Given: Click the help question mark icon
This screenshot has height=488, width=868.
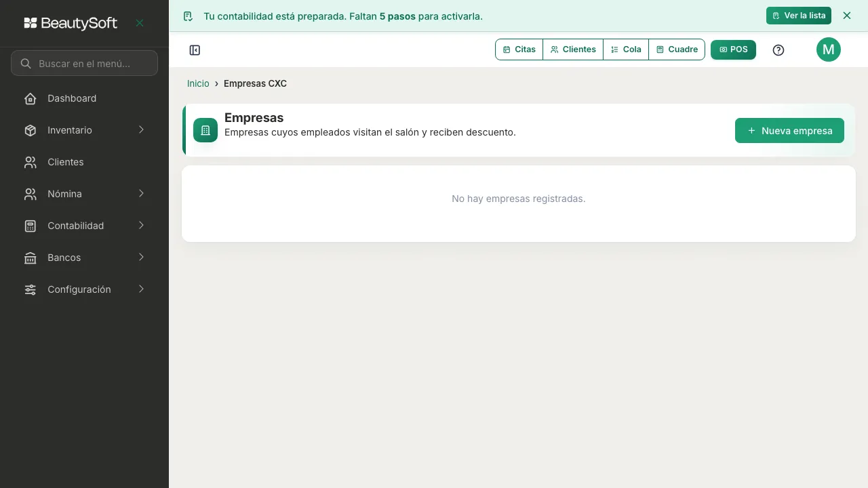Looking at the screenshot, I should (x=778, y=50).
